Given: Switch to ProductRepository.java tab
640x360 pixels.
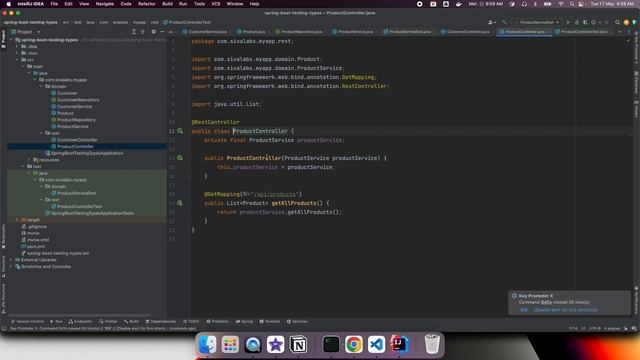Looking at the screenshot, I should coord(299,32).
